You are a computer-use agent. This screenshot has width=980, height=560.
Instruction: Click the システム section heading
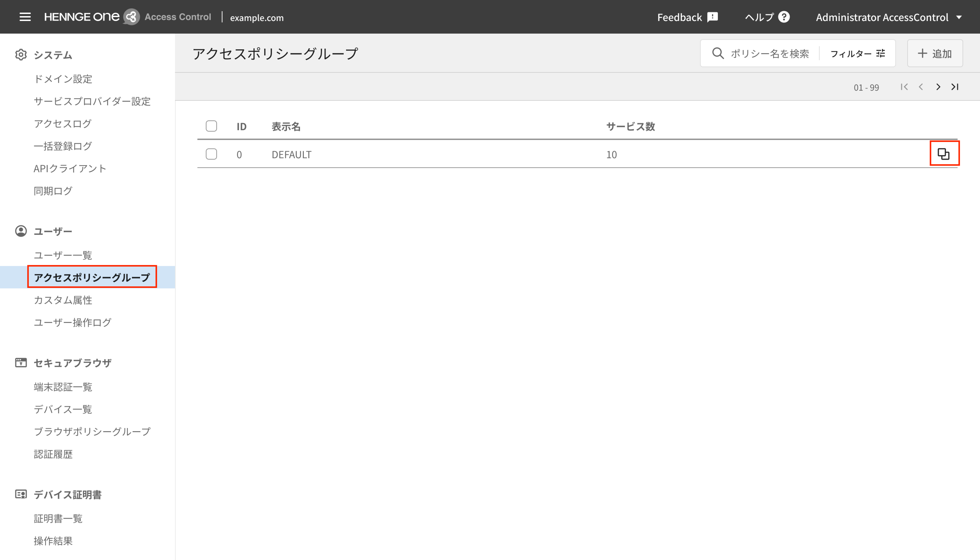(53, 55)
